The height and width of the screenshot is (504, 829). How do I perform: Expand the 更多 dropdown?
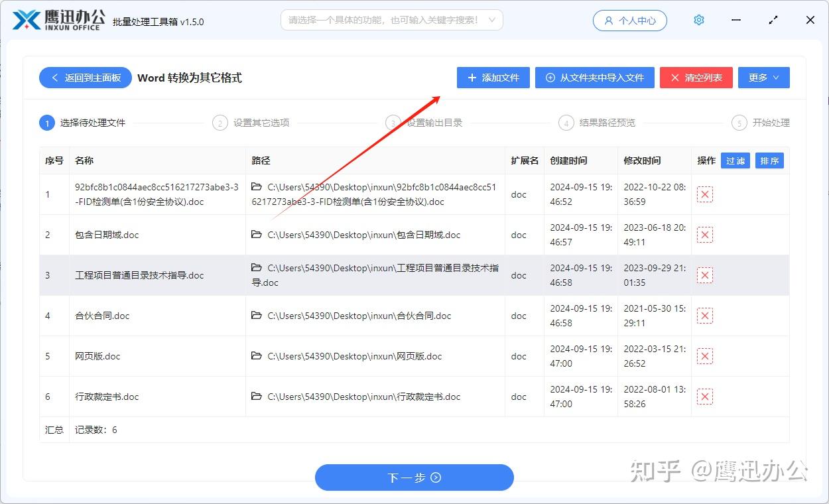click(763, 78)
